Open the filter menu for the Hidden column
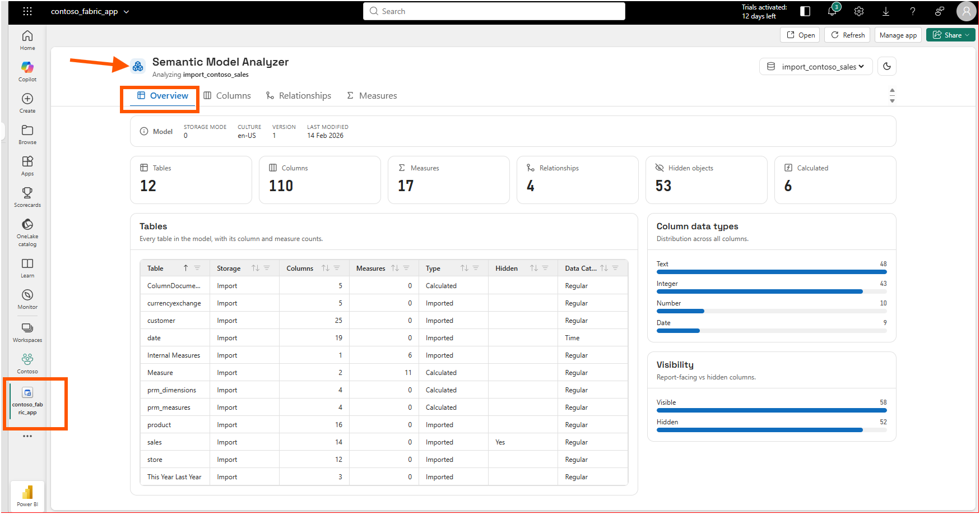 (x=545, y=268)
